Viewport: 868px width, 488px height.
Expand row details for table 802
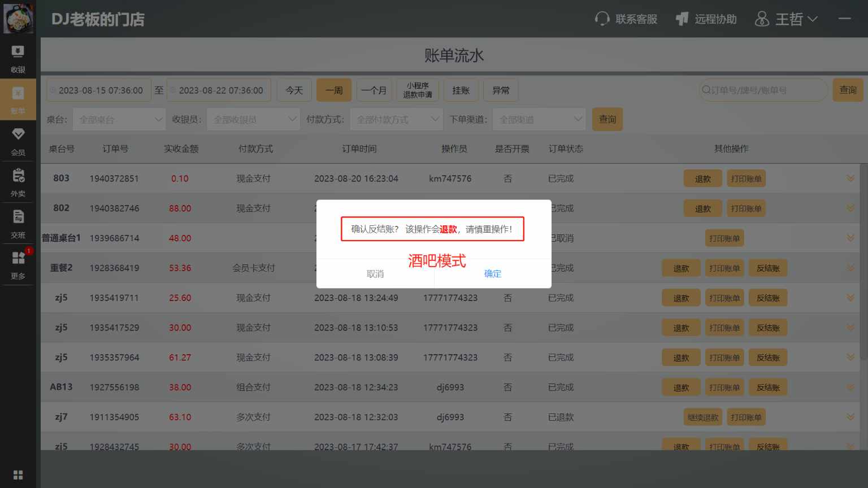point(850,208)
